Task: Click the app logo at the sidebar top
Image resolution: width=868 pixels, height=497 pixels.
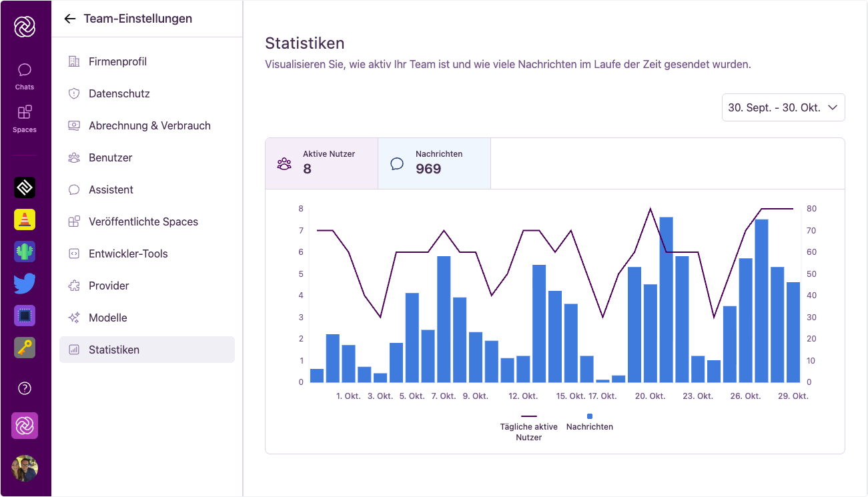Action: (x=24, y=25)
